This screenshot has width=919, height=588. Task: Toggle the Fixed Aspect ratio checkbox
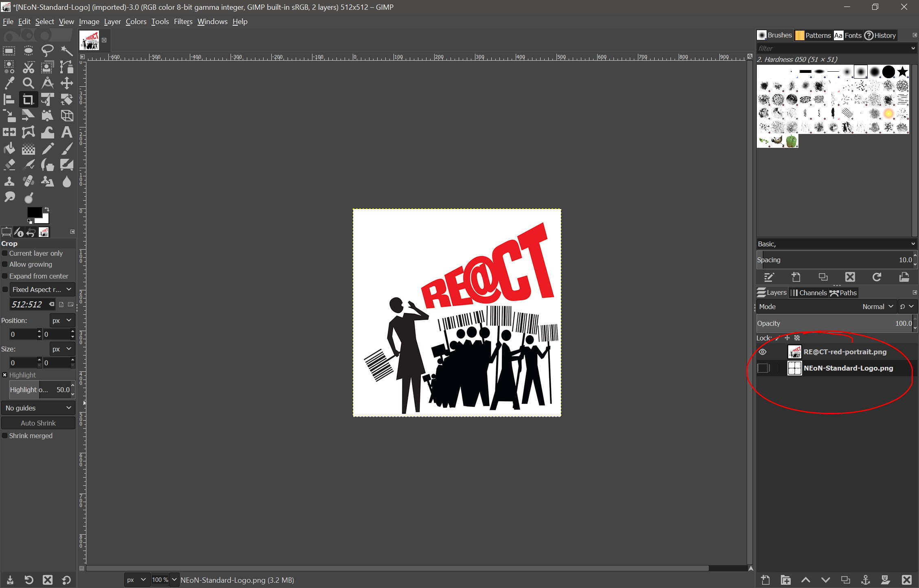(5, 290)
